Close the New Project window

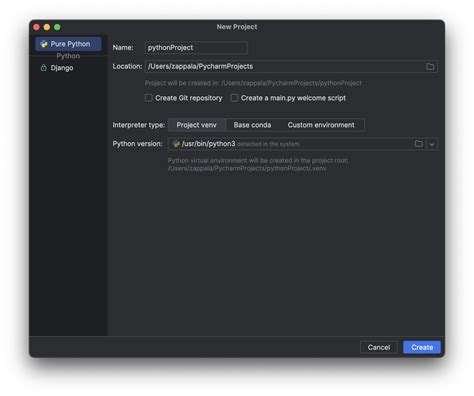37,27
